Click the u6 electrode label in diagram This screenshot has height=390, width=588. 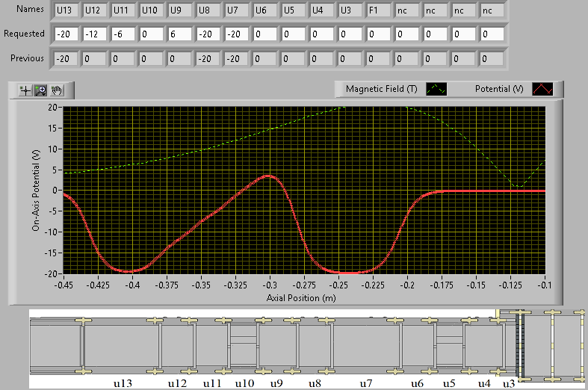(x=417, y=383)
